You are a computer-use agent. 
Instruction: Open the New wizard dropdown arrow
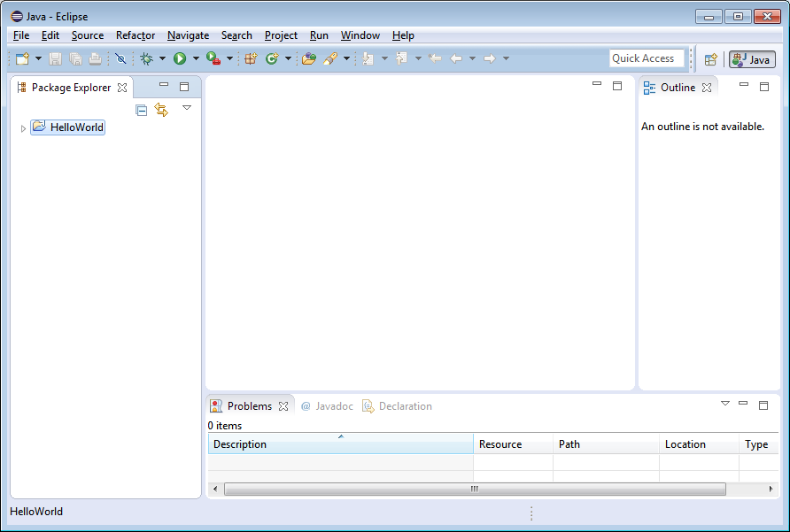click(38, 59)
